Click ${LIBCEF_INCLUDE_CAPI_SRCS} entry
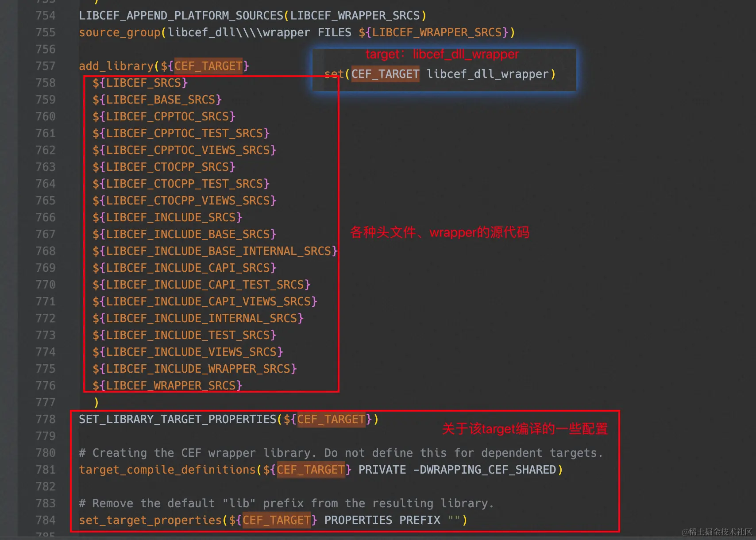756x540 pixels. coord(185,268)
